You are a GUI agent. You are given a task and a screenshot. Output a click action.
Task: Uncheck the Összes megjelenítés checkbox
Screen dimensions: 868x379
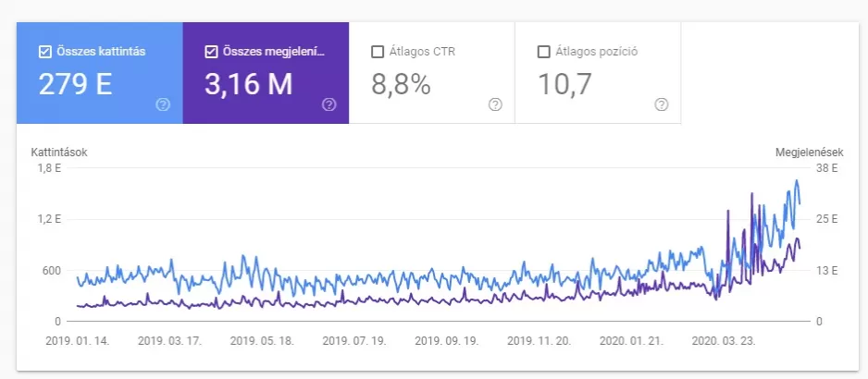click(x=211, y=52)
